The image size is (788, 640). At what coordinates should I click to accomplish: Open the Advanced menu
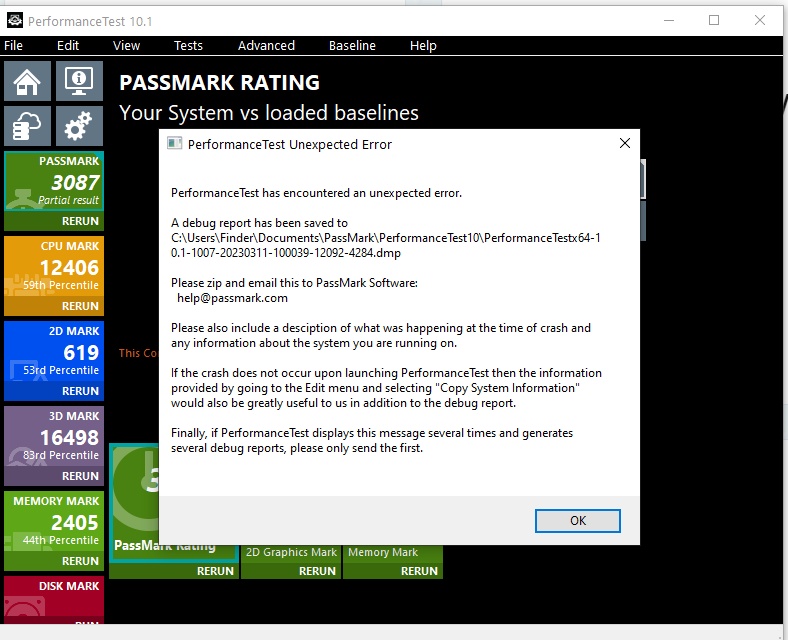coord(266,46)
